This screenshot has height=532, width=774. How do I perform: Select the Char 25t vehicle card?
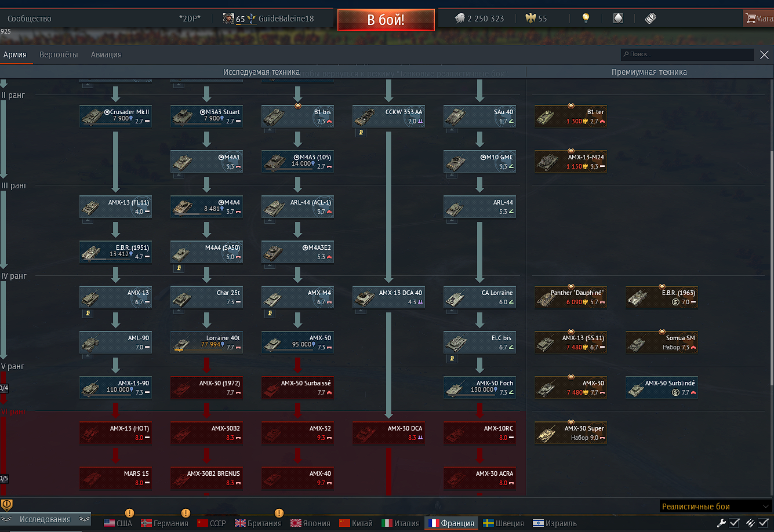[x=206, y=297]
